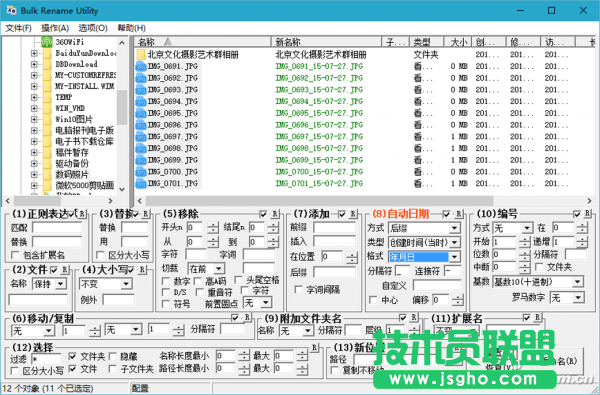
Task: Click the DBDownload folder icon in tree
Action: point(47,64)
